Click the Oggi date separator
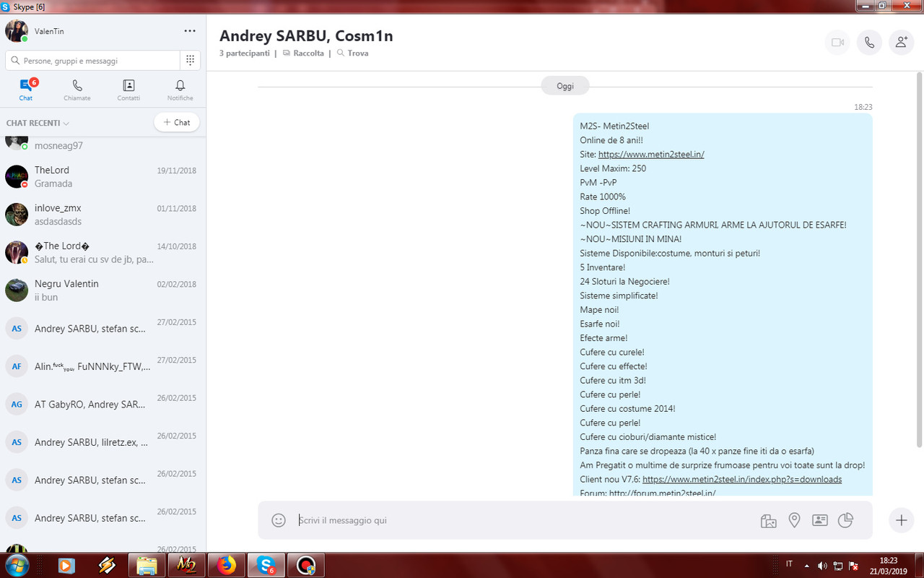Viewport: 924px width, 578px height. point(565,86)
